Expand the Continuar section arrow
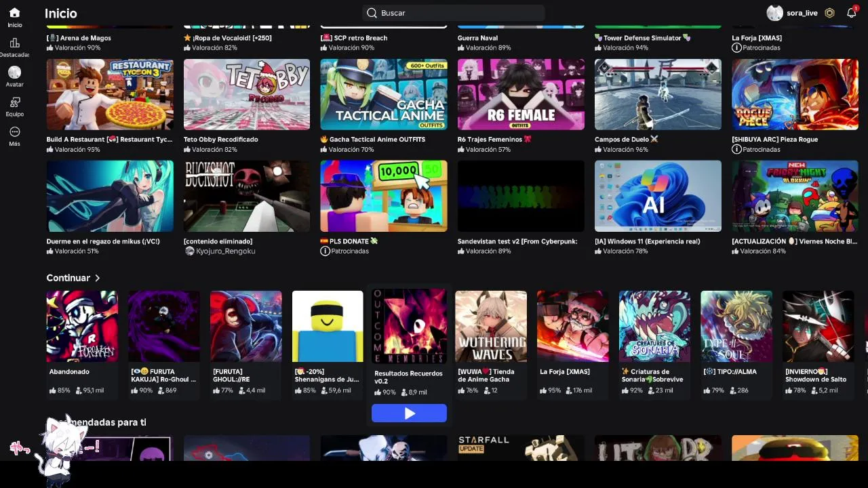Screen dimensions: 868x488 pyautogui.click(x=98, y=278)
